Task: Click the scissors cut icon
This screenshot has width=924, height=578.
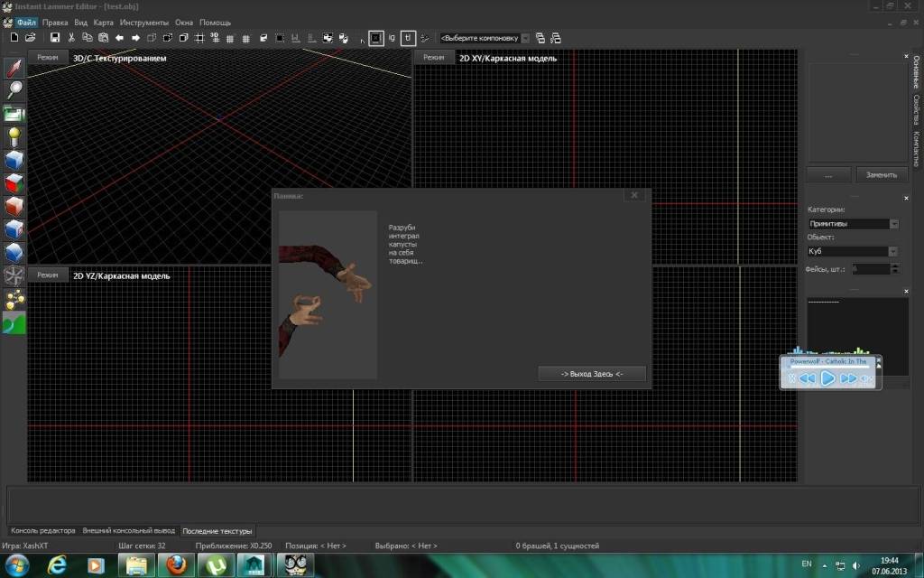Action: [x=71, y=38]
